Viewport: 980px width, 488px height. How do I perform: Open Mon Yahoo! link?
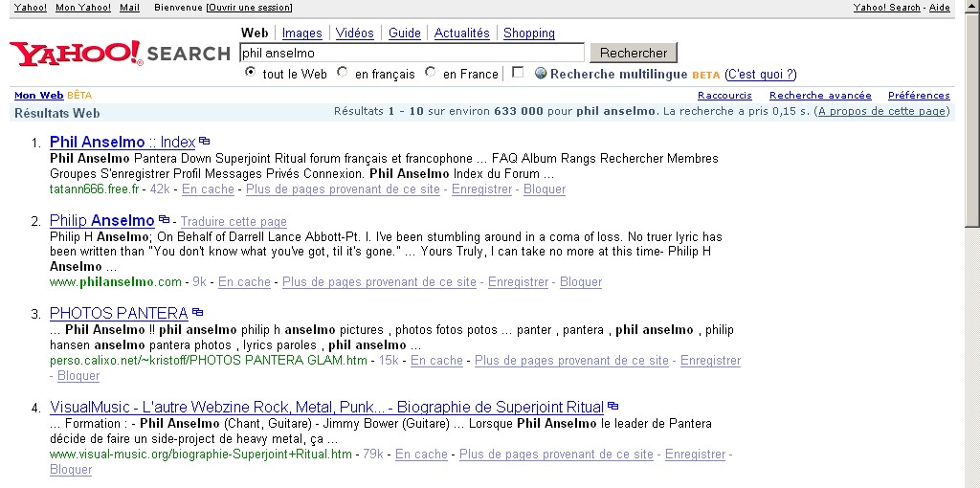coord(83,8)
